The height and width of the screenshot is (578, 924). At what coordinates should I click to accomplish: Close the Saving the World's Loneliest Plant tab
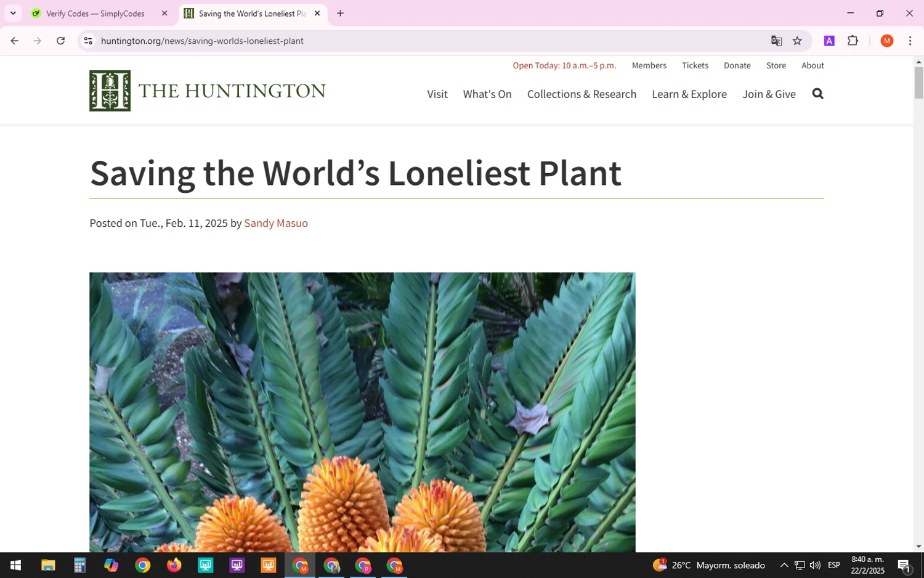(x=317, y=13)
